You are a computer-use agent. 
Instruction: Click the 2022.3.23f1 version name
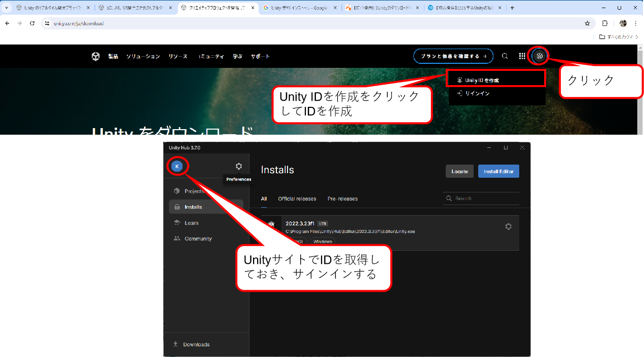300,223
